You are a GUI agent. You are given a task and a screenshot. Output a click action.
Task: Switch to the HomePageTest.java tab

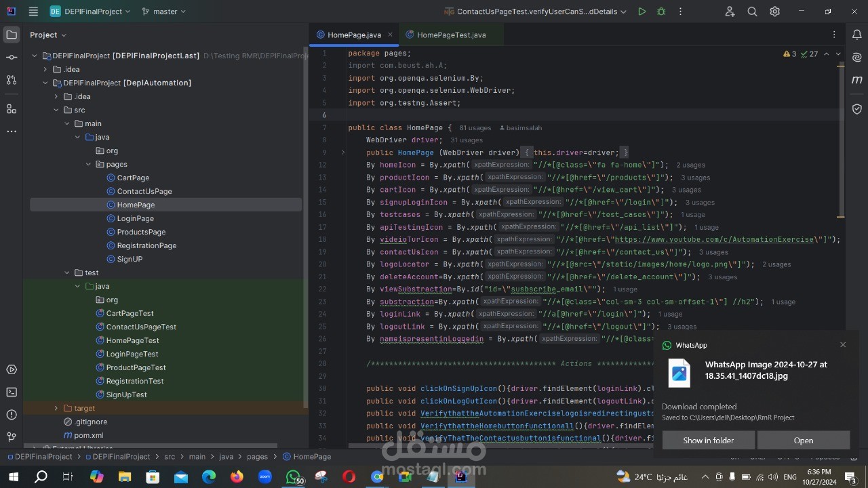(x=451, y=35)
